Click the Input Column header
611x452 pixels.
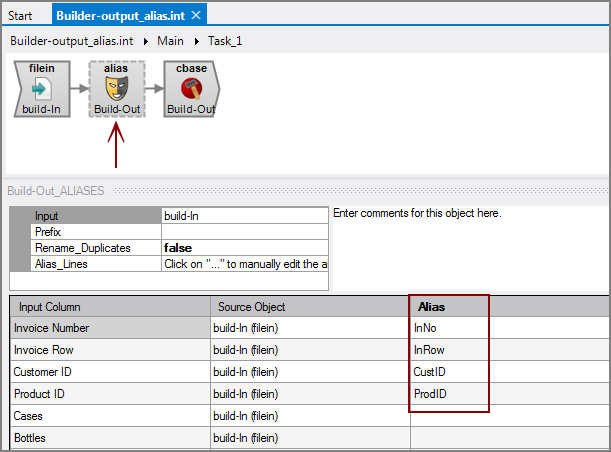pos(110,307)
